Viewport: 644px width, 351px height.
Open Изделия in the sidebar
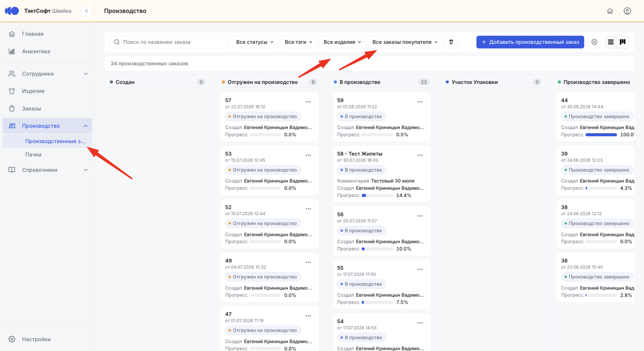(47, 91)
